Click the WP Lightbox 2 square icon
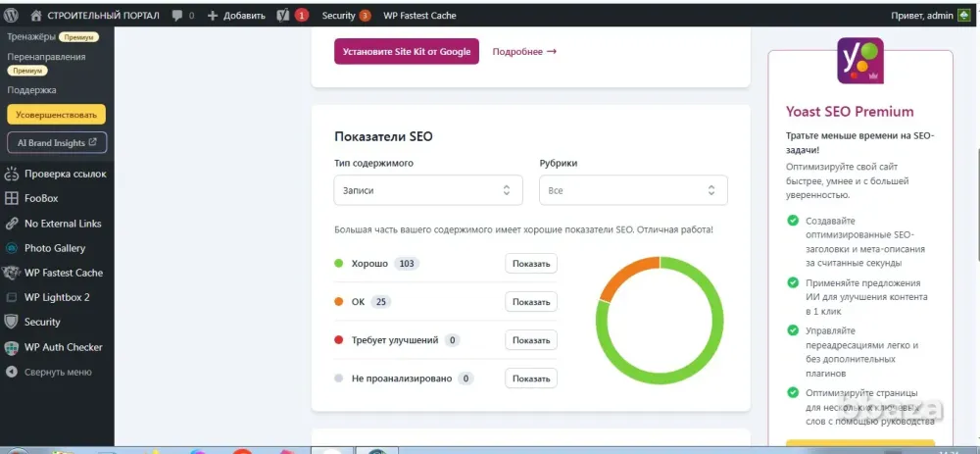Viewport: 980px width, 454px height. (x=11, y=298)
